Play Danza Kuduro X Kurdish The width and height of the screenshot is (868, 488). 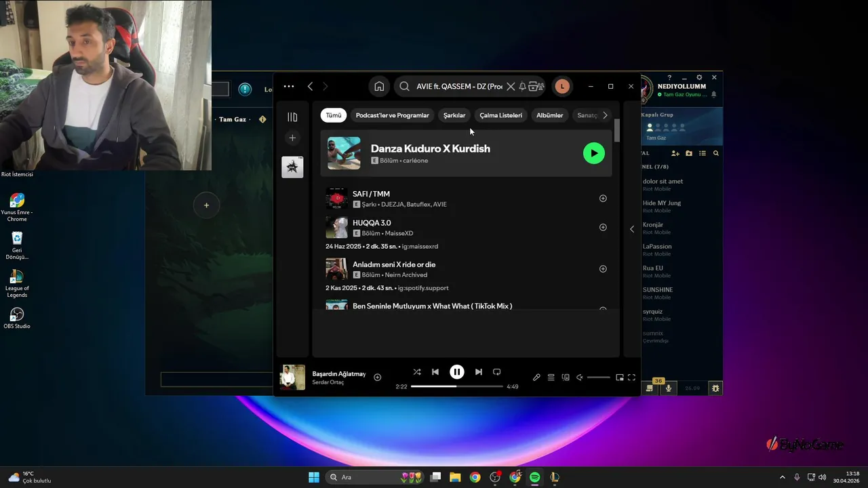pos(594,153)
